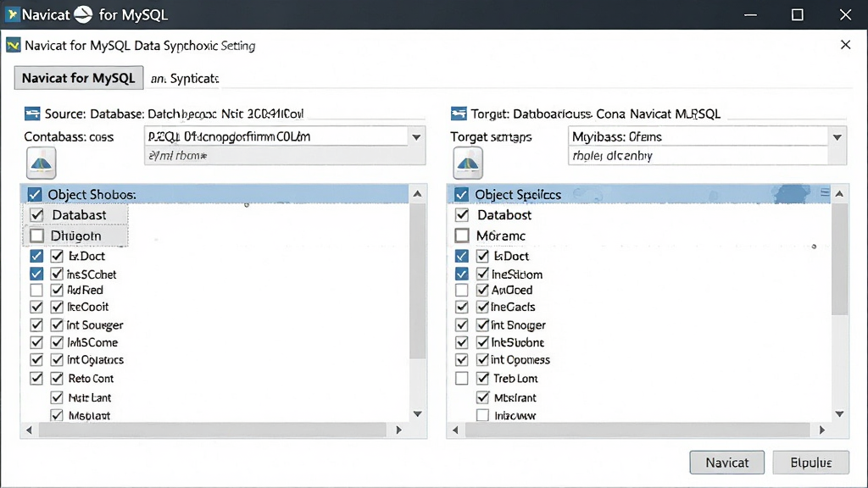This screenshot has width=868, height=488.
Task: Select the Int Opiatocs row in source list
Action: [95, 360]
